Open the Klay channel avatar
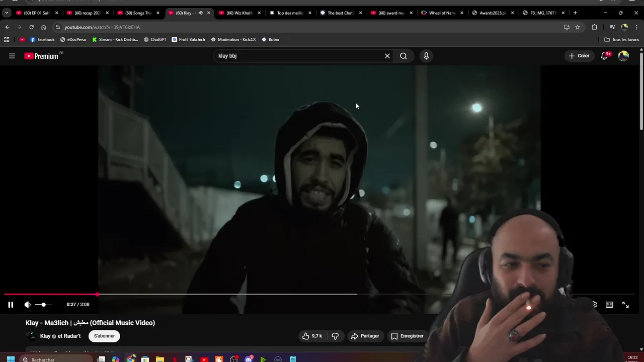Screen dimensions: 644x362 pos(31,336)
